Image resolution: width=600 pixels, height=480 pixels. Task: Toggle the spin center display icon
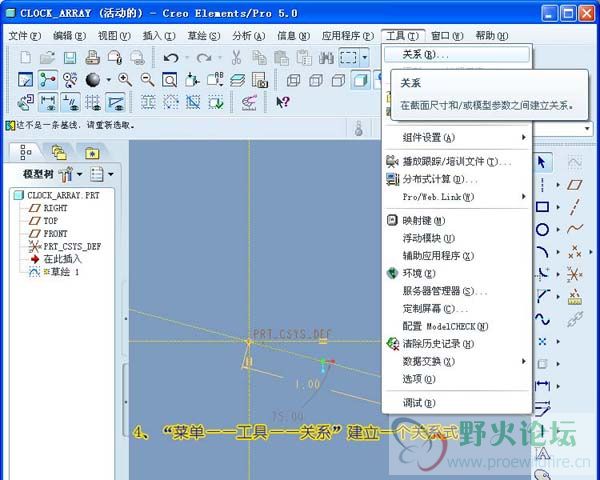click(47, 80)
